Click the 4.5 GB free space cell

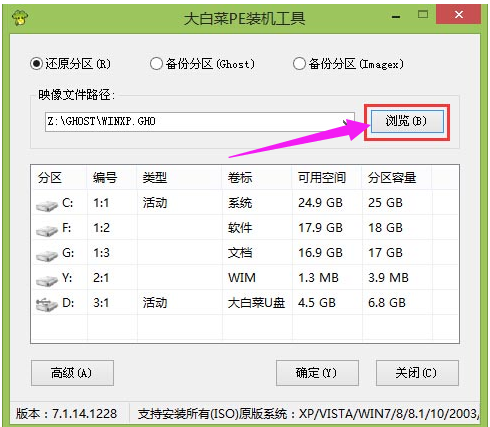317,303
